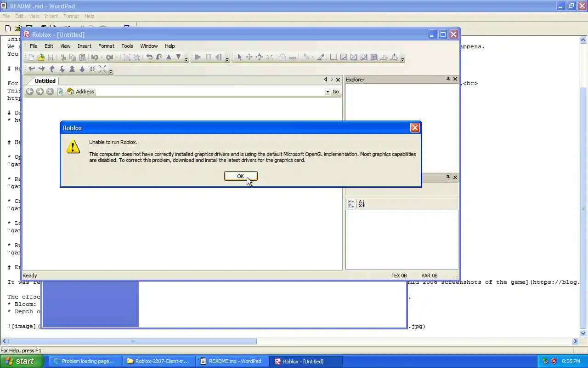Click the Open folder icon in Roblox toolbar
The height and width of the screenshot is (368, 588).
point(41,57)
